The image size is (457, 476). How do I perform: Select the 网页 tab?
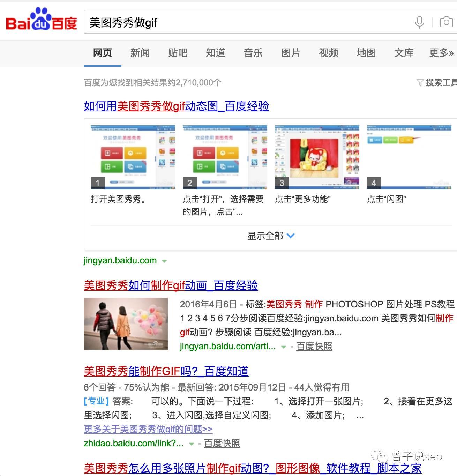click(102, 53)
